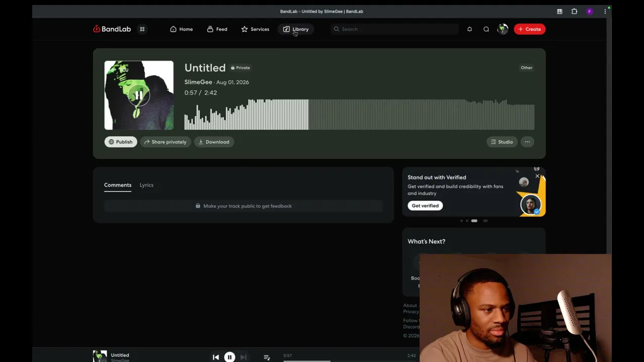Click the red Create button
The height and width of the screenshot is (362, 644).
[x=529, y=29]
